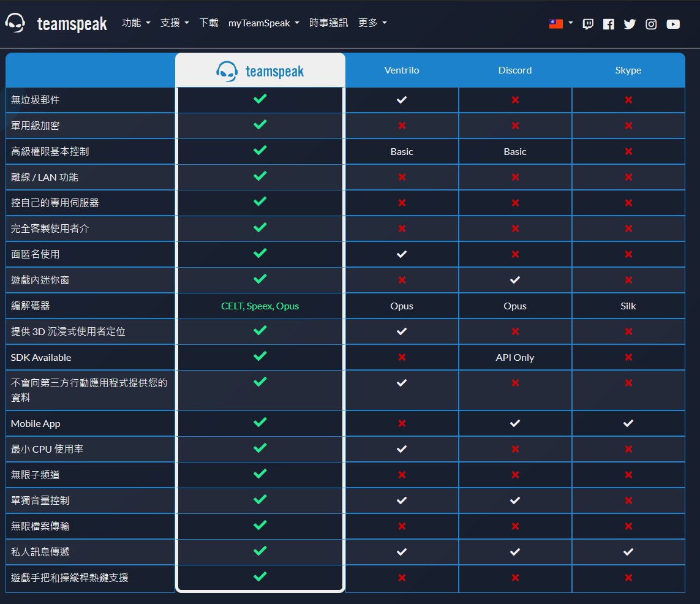Image resolution: width=700 pixels, height=604 pixels.
Task: Click TeamSpeak green check for 軍用級加密
Action: pos(260,124)
